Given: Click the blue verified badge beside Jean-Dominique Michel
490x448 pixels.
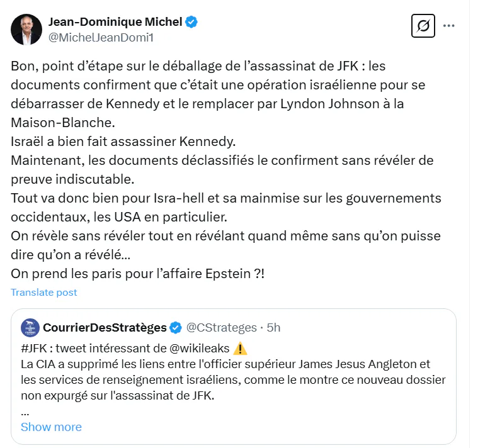Looking at the screenshot, I should tap(191, 22).
